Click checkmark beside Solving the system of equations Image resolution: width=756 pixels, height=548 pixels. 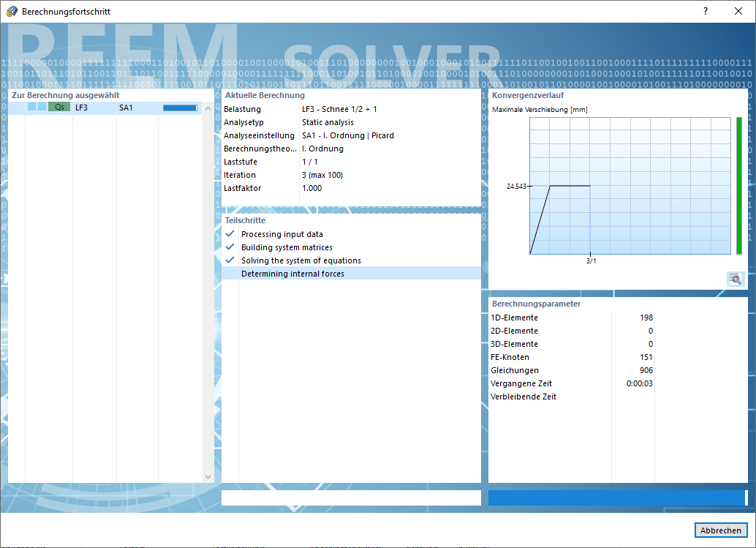tap(230, 260)
